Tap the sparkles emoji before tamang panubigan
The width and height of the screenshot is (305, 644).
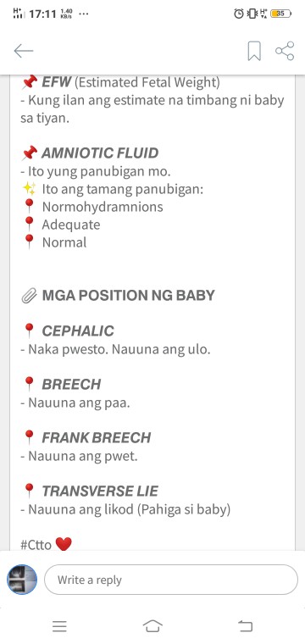29,189
